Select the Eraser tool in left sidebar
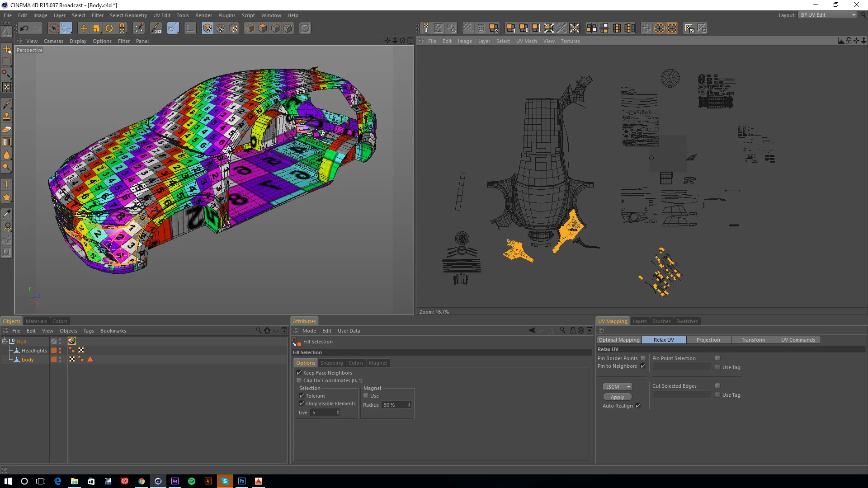The image size is (868, 488). pos(7,130)
